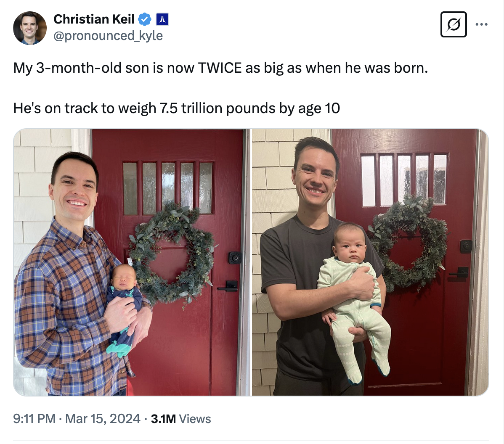Image resolution: width=504 pixels, height=444 pixels.
Task: Click the word Views beside 3.1M
Action: pyautogui.click(x=195, y=419)
